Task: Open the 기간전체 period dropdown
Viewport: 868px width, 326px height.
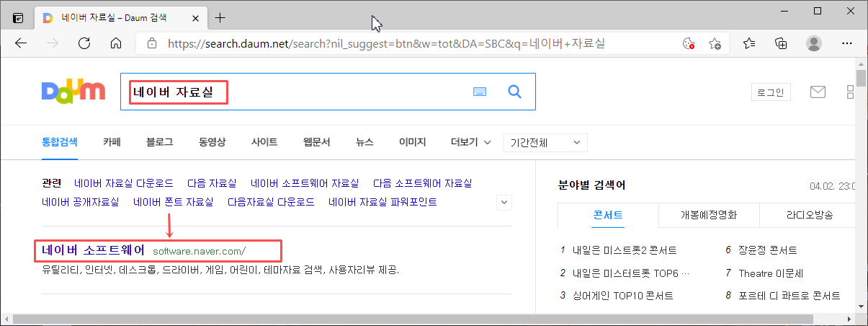Action: point(545,143)
